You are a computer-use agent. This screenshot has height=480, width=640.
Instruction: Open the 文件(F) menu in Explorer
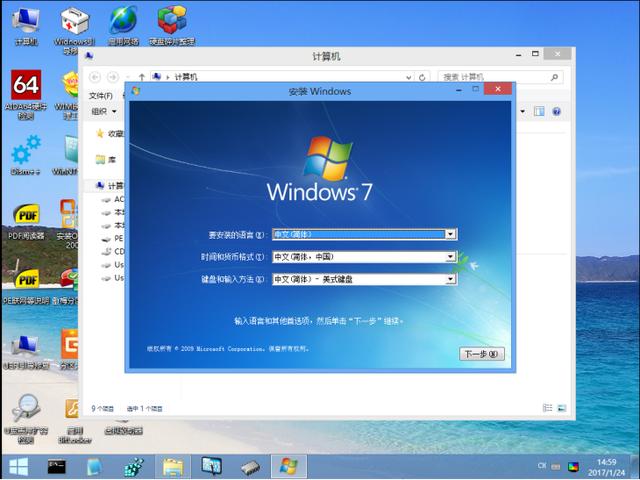point(101,96)
